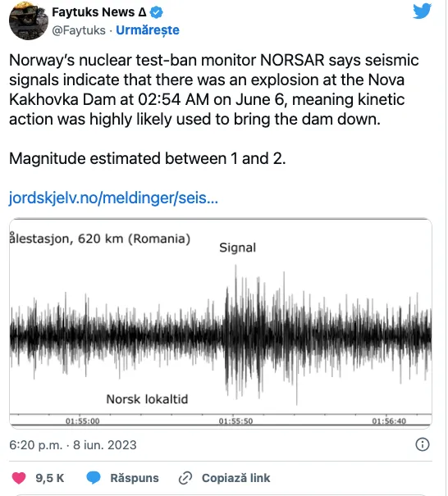Open the Faytuks News display name
The width and height of the screenshot is (448, 496).
click(x=99, y=12)
